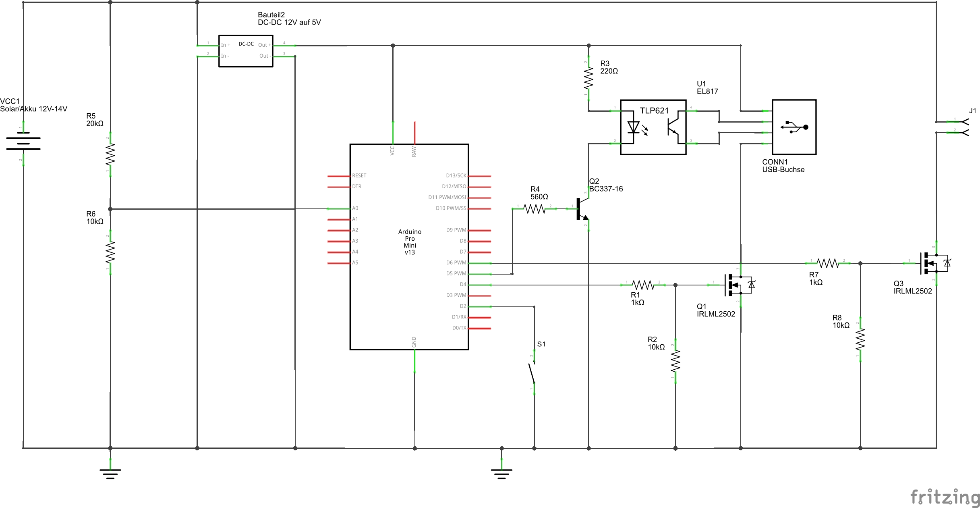Click the wire junction at R5 and R6

tap(110, 209)
